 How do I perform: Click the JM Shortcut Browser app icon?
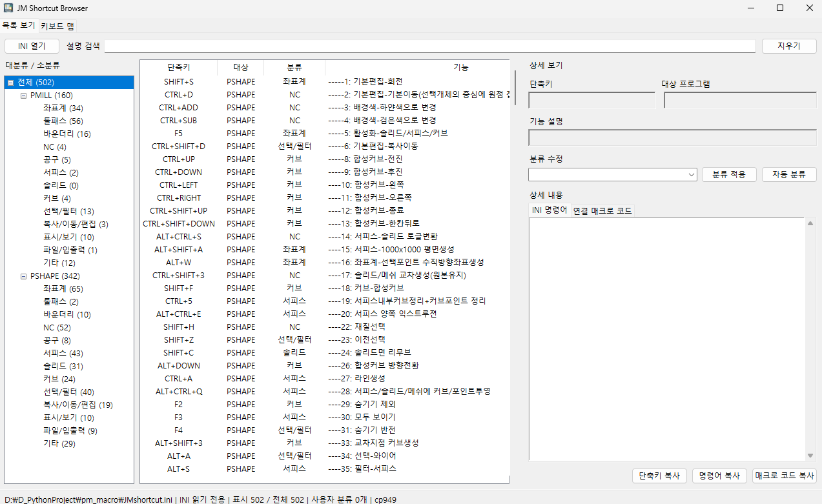[8, 8]
